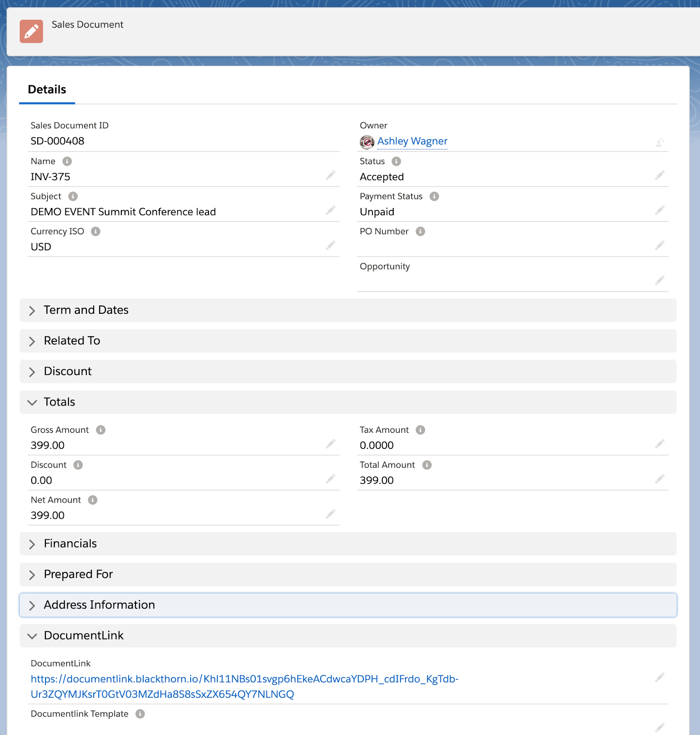
Task: Click the SD-000408 document ID value
Action: tap(57, 141)
